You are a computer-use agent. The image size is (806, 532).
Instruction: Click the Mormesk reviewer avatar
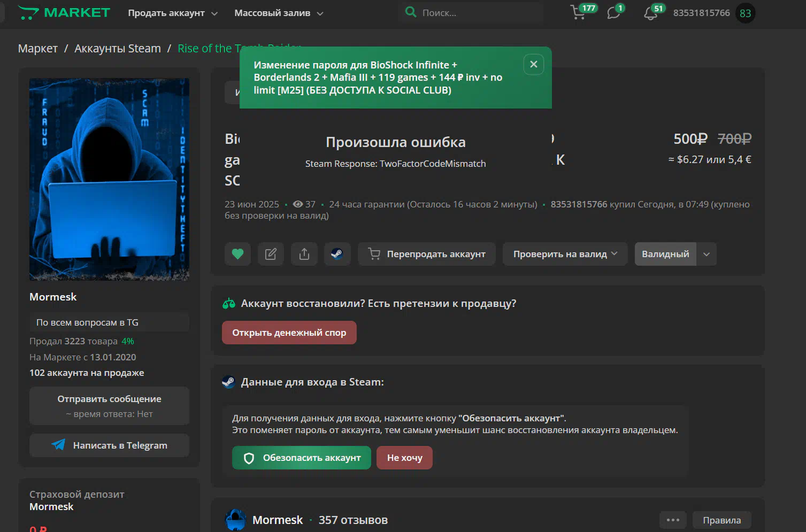(x=235, y=520)
